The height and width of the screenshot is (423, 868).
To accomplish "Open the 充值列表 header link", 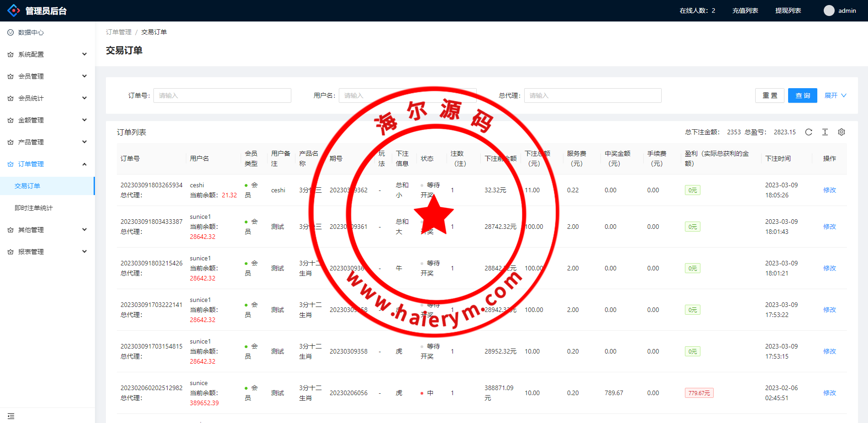I will [745, 11].
